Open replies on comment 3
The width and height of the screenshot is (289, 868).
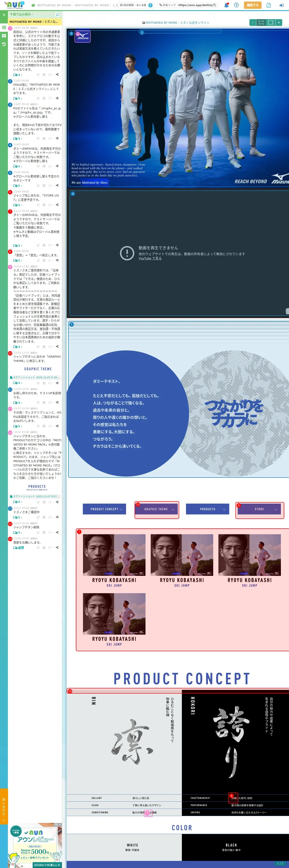coord(18,139)
